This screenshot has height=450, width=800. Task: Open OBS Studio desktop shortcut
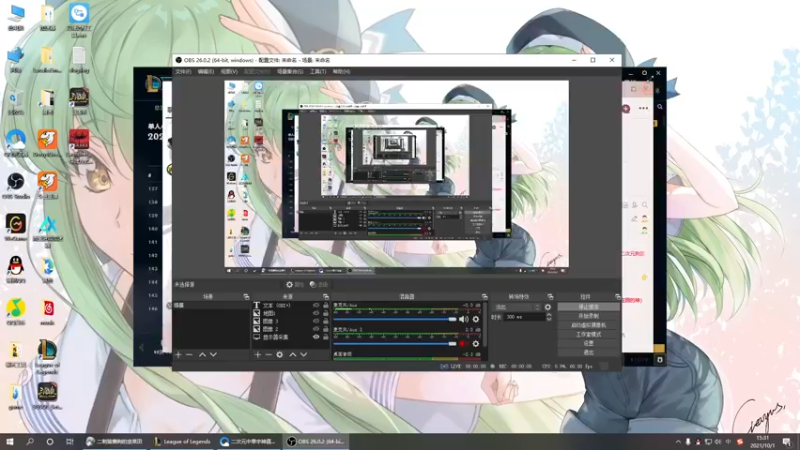(x=16, y=185)
